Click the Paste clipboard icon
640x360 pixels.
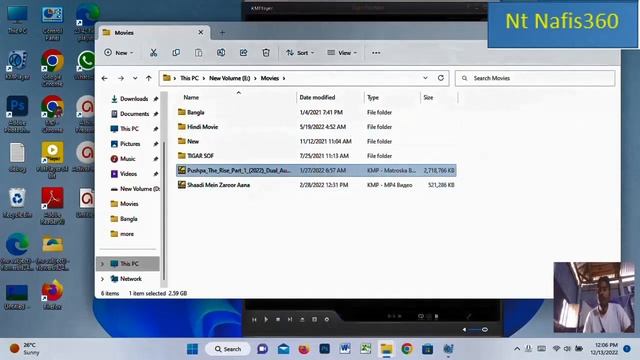point(198,53)
